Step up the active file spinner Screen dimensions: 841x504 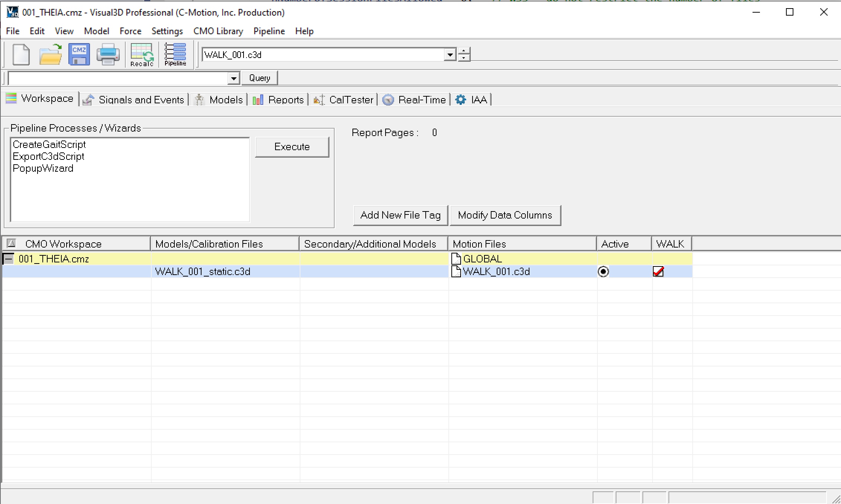464,51
